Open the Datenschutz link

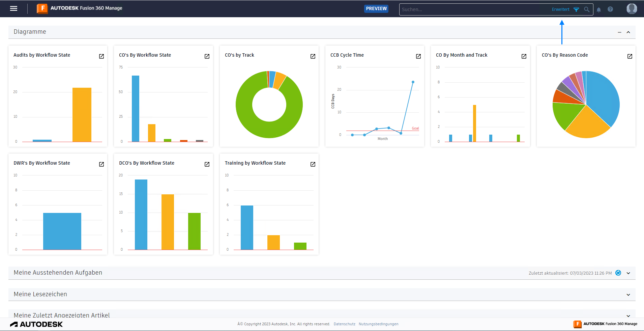pos(345,324)
